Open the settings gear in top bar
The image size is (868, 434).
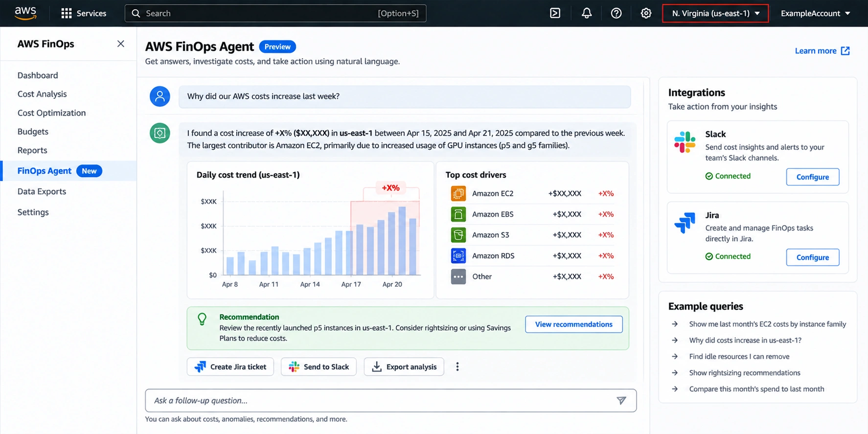point(646,13)
